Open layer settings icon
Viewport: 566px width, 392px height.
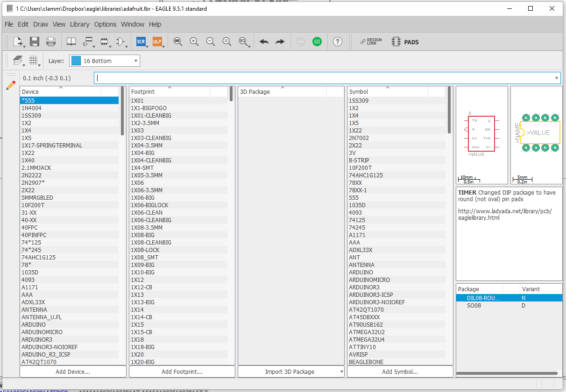point(17,60)
